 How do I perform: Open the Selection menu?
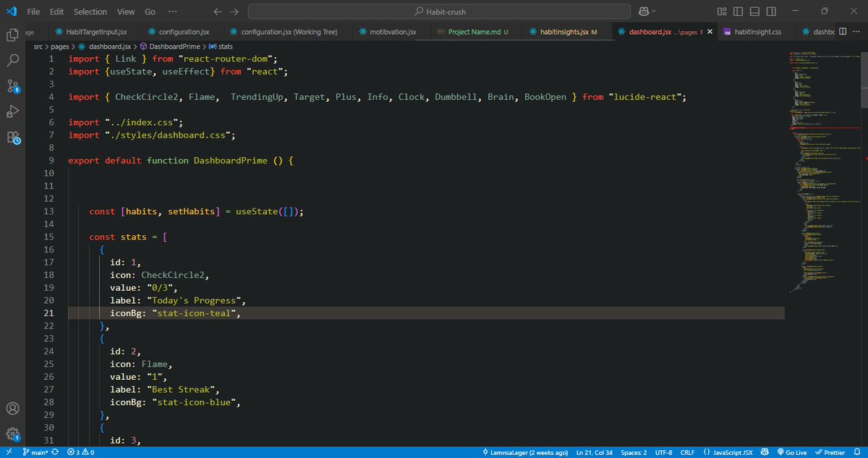point(90,12)
